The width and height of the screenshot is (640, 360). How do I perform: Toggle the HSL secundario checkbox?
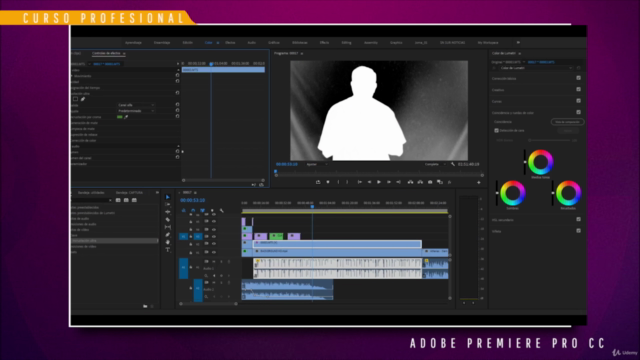pyautogui.click(x=578, y=220)
